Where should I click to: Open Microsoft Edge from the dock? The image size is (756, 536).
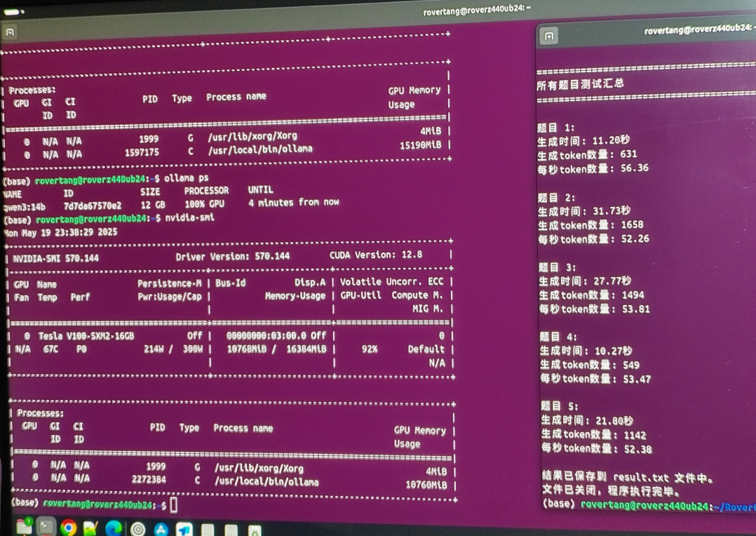[x=113, y=526]
